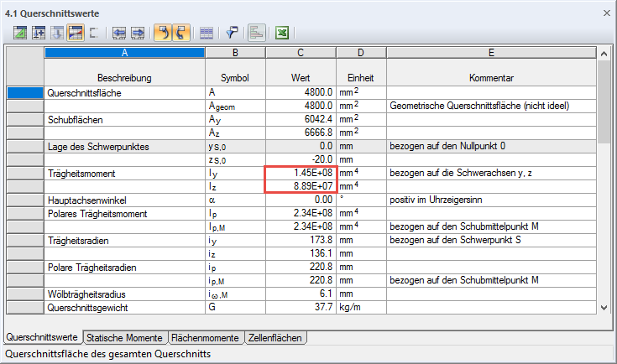Select the Querschnittsgewicht cell
Image resolution: width=617 pixels, height=364 pixels.
124,308
